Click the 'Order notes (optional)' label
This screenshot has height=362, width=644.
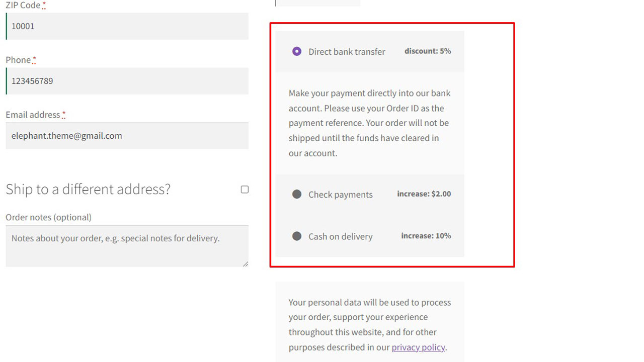48,217
